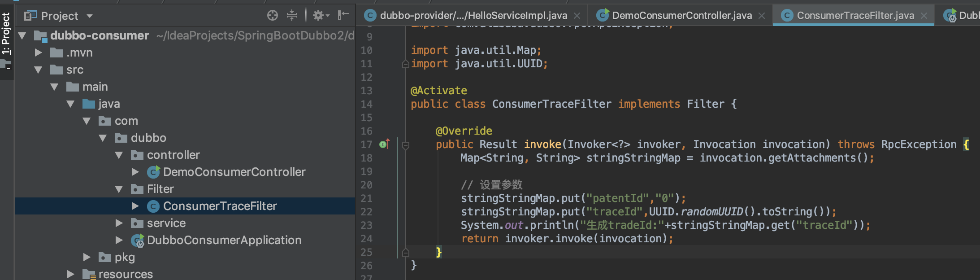Viewport: 980px width, 280px height.
Task: Click the DubboConsumerApplication Spring Boot class icon
Action: tap(137, 241)
